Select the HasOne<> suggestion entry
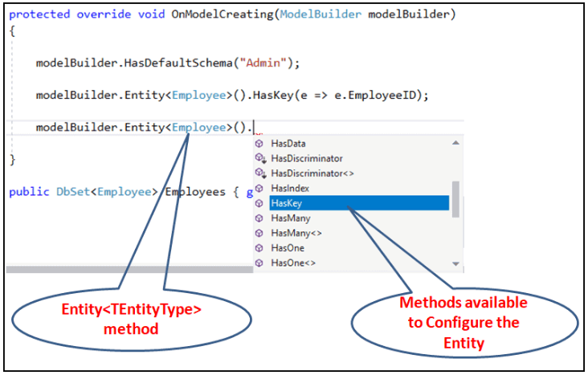This screenshot has width=588, height=375. (293, 263)
